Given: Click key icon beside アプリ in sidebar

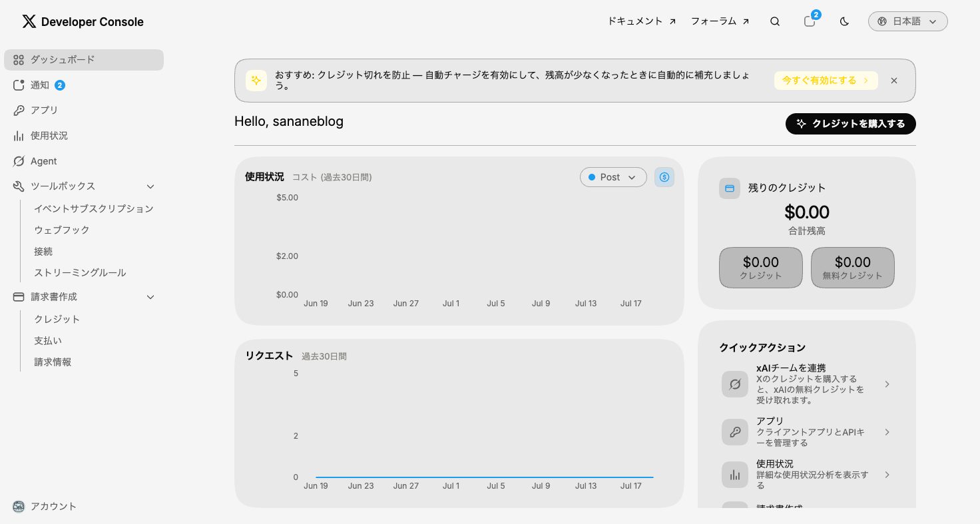Looking at the screenshot, I should pos(19,111).
